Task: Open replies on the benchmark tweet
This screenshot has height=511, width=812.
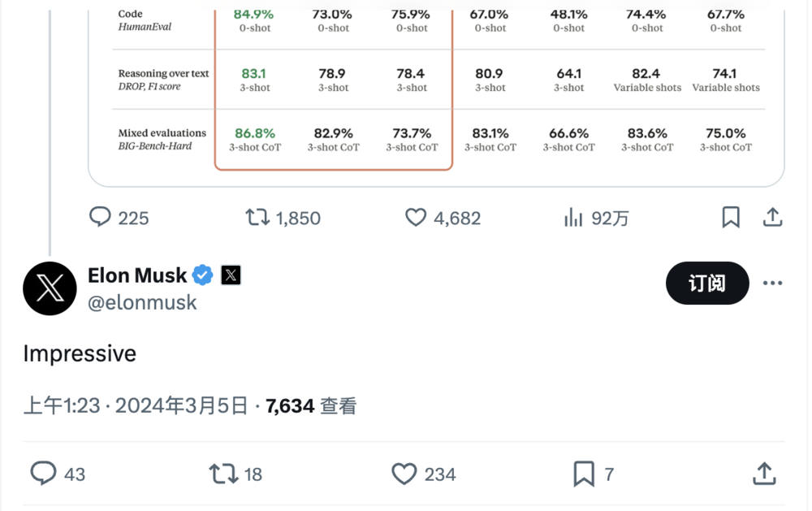Action: (100, 218)
